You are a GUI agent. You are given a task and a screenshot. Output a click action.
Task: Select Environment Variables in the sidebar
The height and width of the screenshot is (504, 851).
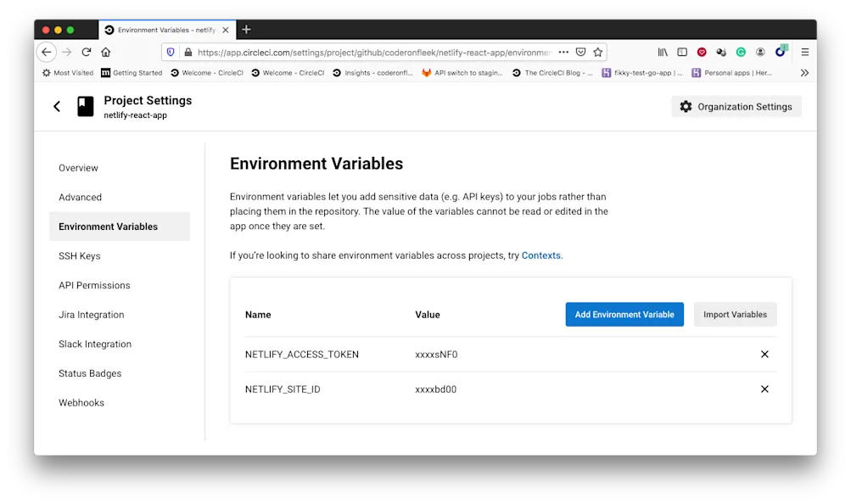pyautogui.click(x=120, y=227)
